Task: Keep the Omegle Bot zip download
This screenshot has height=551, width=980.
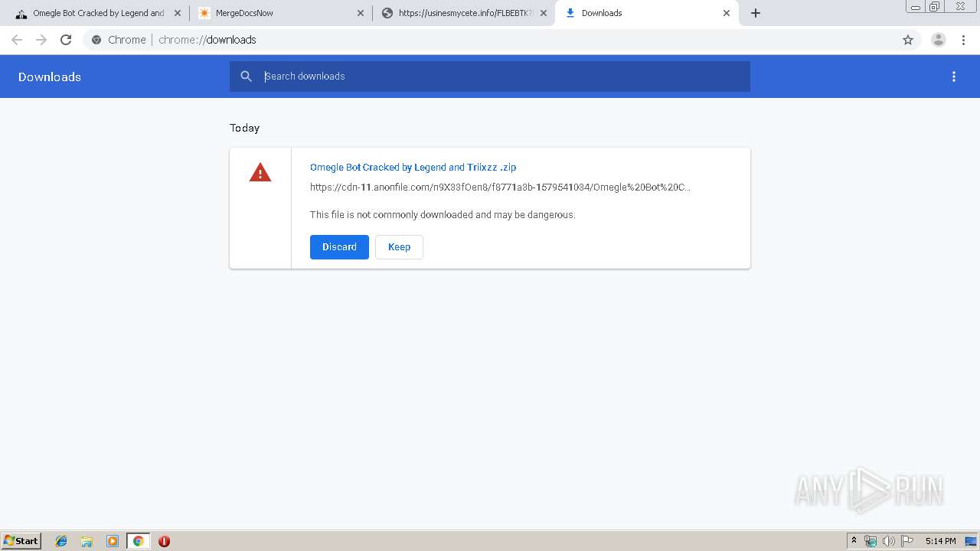Action: click(x=399, y=247)
